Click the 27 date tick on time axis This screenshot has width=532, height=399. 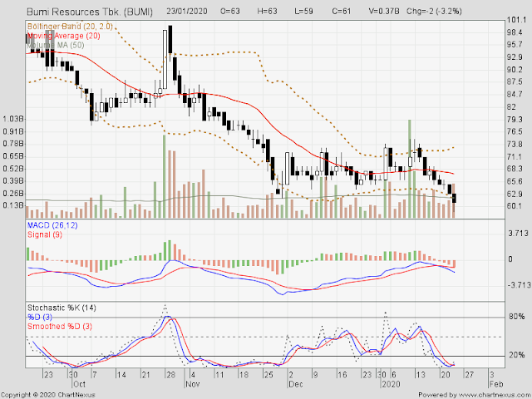469,375
